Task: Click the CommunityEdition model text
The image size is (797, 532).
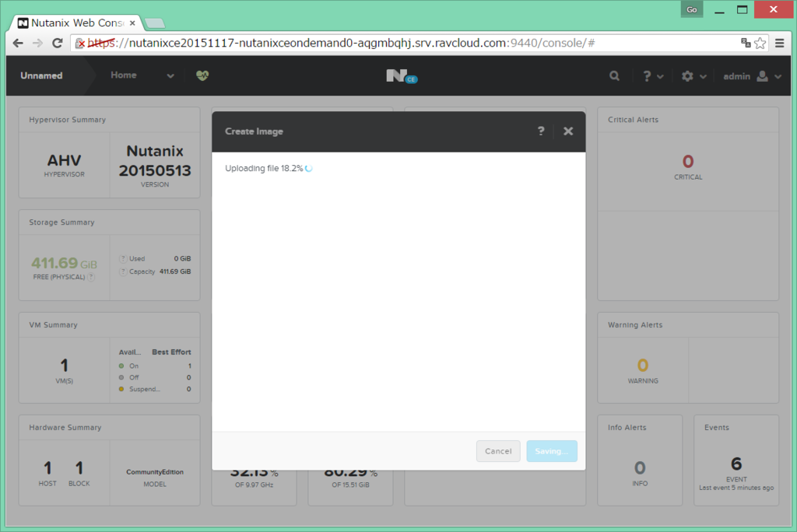Action: pyautogui.click(x=155, y=472)
